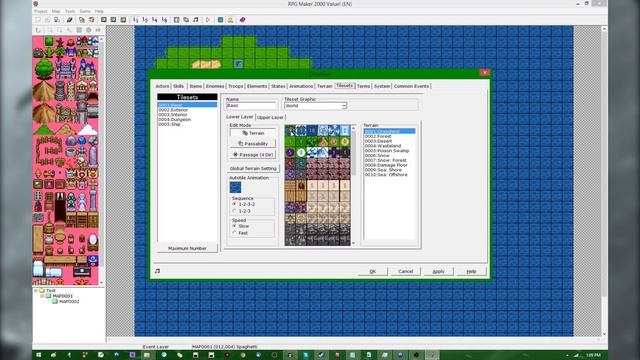
Task: Click the Close Project toolbar icon
Action: (57, 20)
